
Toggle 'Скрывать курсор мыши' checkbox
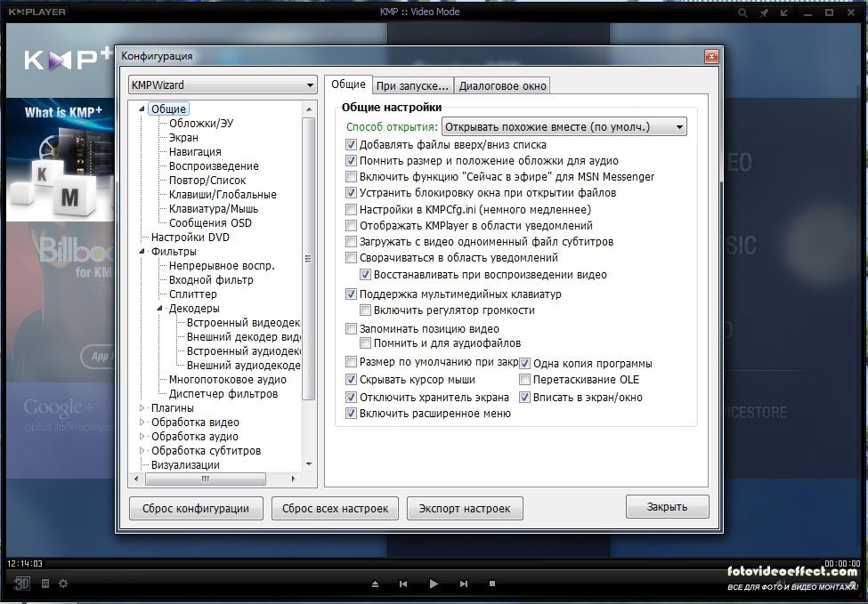click(x=351, y=380)
